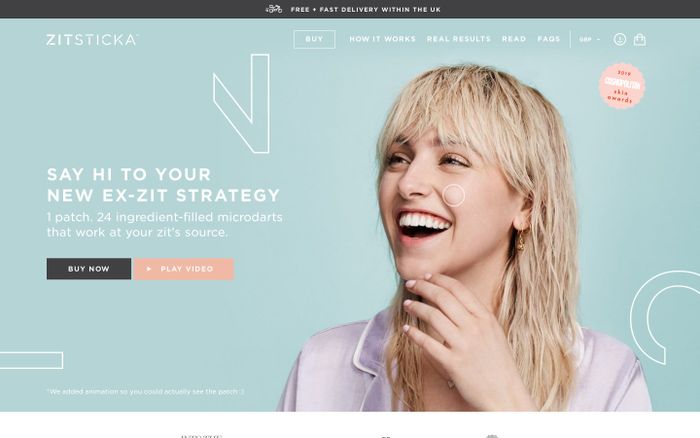Click the outlined N letter graphic
Screen dimensions: 700x438
[x=242, y=104]
